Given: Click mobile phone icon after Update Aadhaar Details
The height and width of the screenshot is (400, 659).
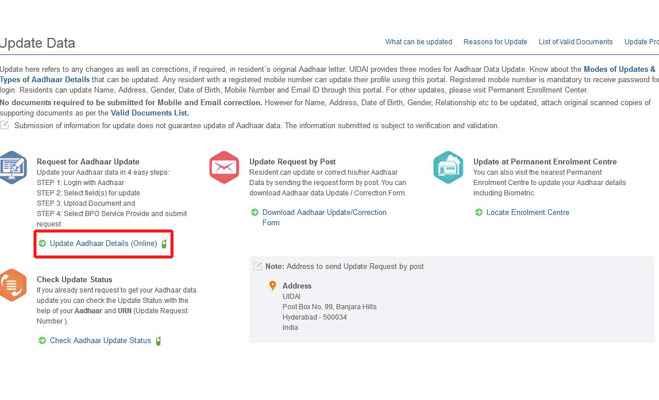Looking at the screenshot, I should point(164,243).
